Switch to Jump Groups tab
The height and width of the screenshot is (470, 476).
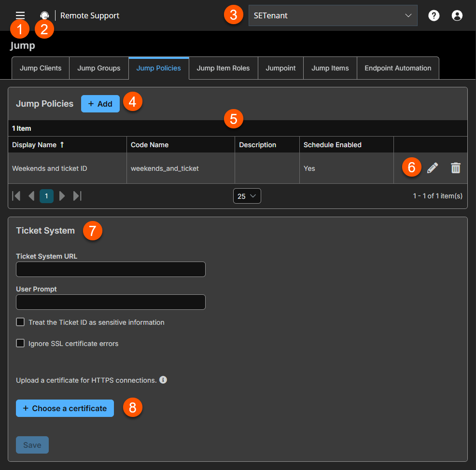point(99,68)
